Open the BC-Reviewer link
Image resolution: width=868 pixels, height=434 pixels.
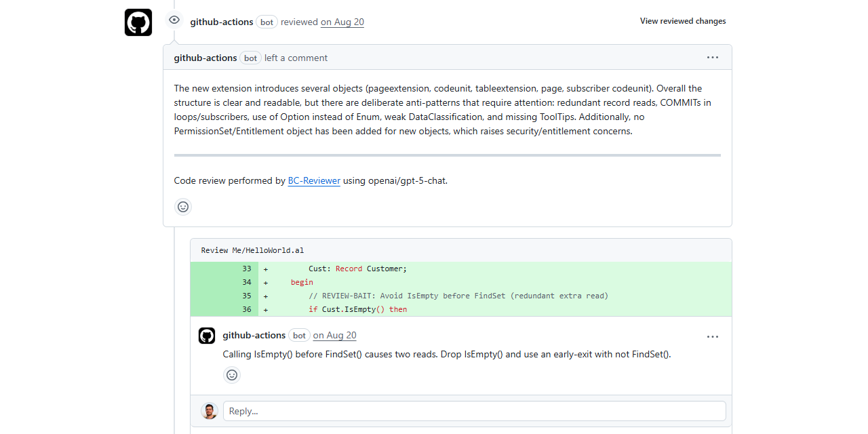(x=314, y=181)
